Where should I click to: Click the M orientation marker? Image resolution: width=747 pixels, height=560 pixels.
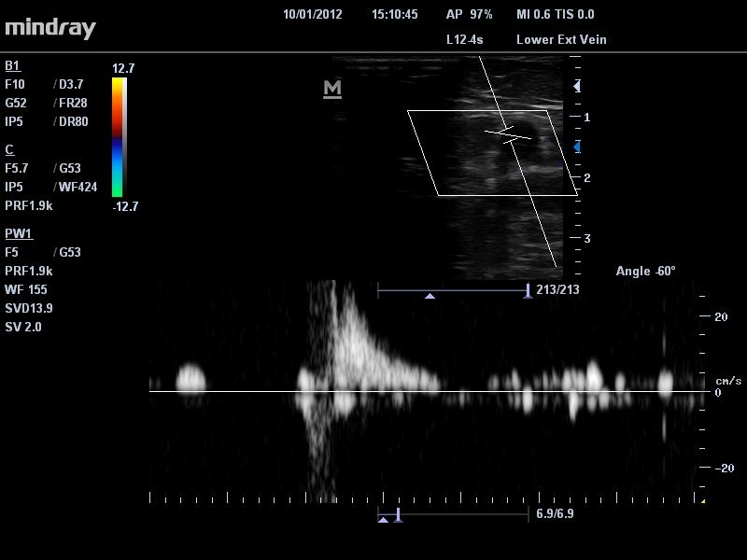pos(331,89)
